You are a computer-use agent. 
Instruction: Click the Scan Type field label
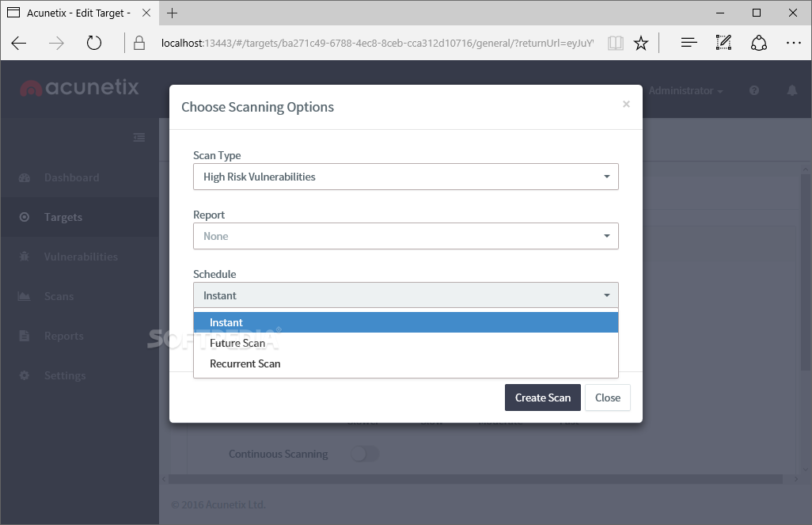[x=217, y=155]
